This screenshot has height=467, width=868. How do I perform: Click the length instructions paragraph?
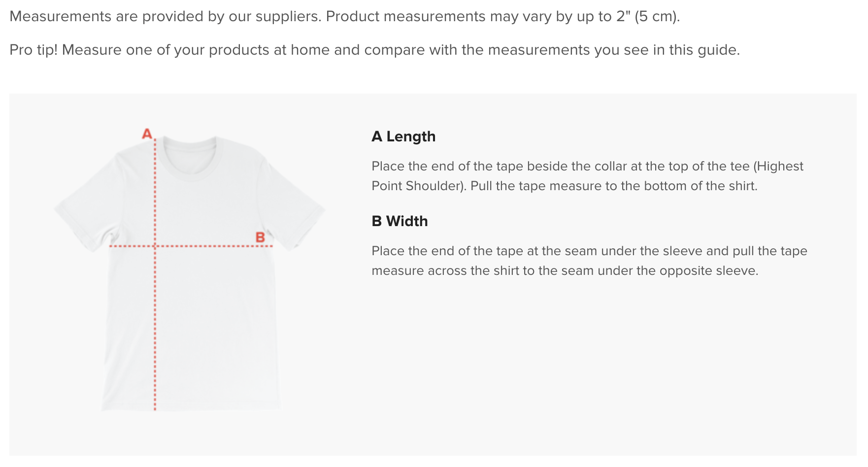click(x=587, y=176)
